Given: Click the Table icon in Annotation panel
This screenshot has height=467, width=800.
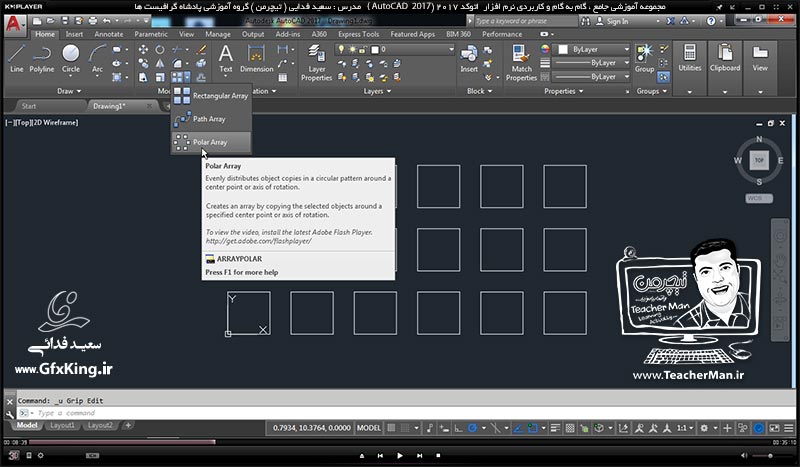Looking at the screenshot, I should [x=283, y=78].
